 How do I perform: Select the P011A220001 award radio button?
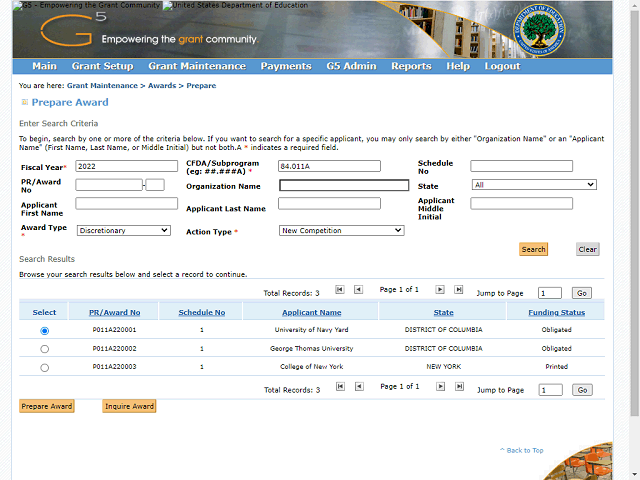pos(44,331)
